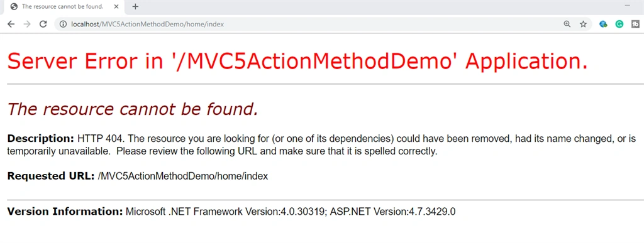
Task: Bookmark this page with the star
Action: [x=583, y=24]
